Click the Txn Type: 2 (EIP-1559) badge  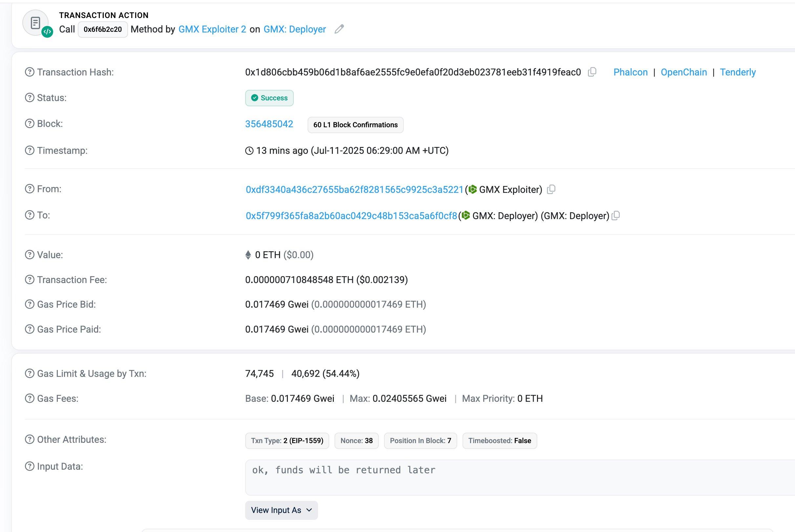tap(287, 441)
